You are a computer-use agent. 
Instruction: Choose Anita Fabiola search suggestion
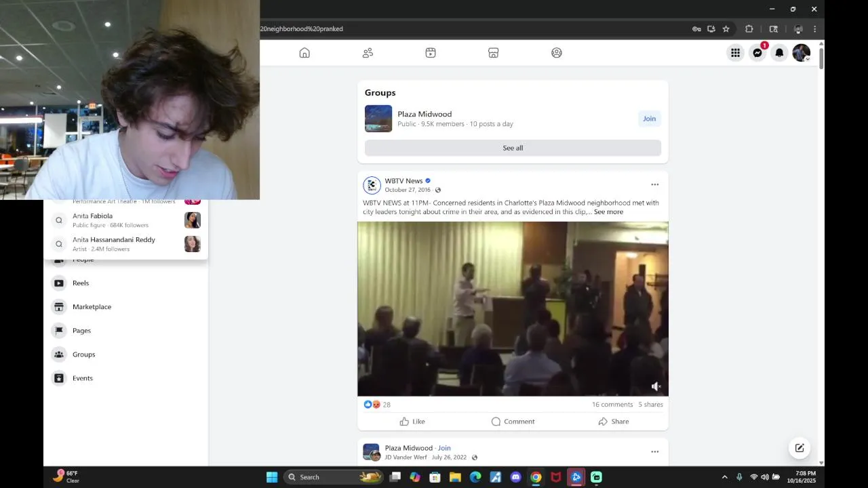click(126, 220)
